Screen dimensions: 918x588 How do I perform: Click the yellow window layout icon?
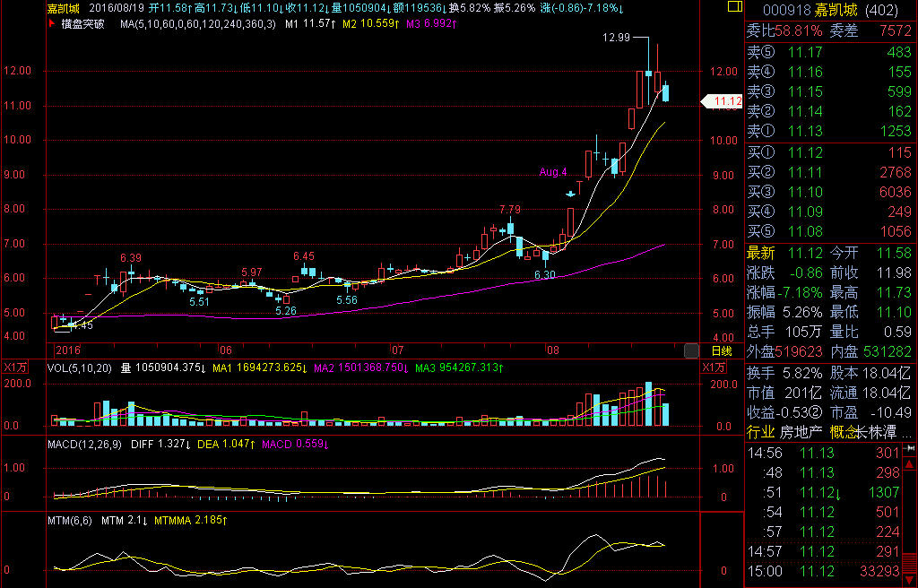point(733,7)
